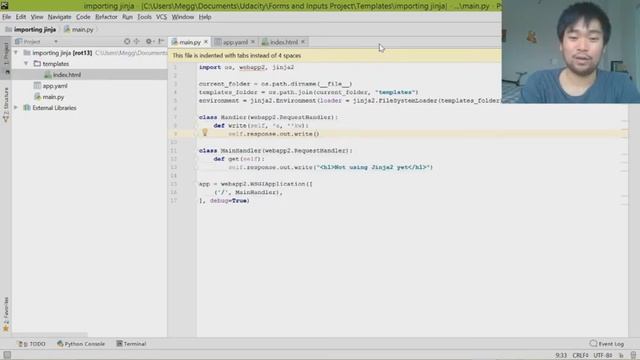Click the main.py breadcrumb in the navigation bar

[x=79, y=29]
